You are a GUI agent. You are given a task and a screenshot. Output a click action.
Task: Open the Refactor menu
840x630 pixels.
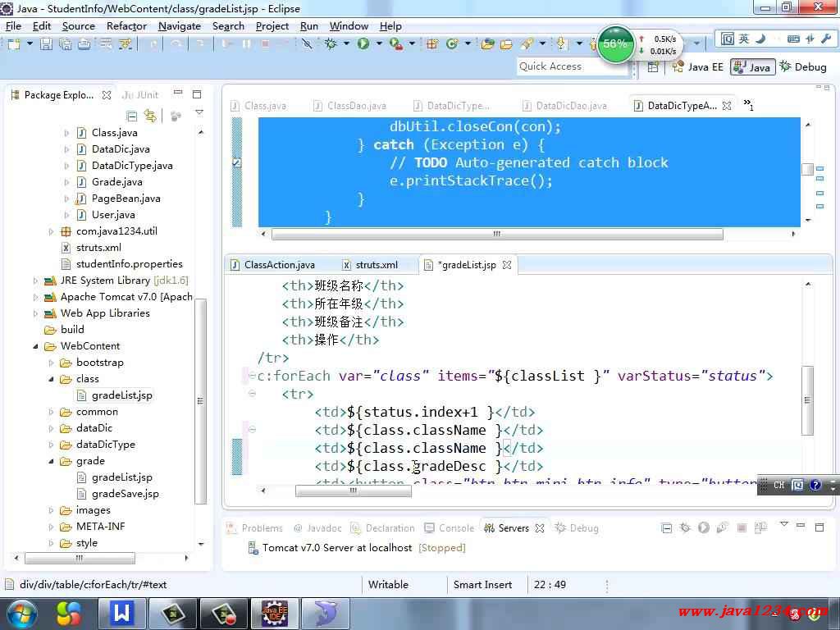126,25
